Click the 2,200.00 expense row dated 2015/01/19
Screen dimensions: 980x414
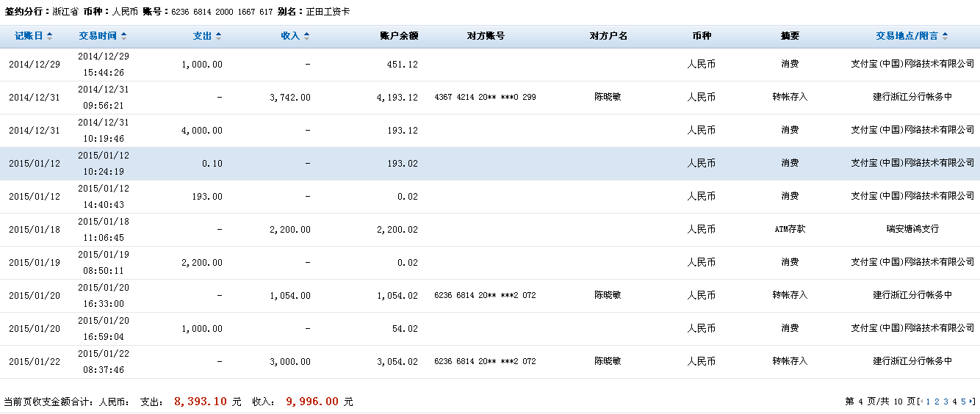(489, 263)
